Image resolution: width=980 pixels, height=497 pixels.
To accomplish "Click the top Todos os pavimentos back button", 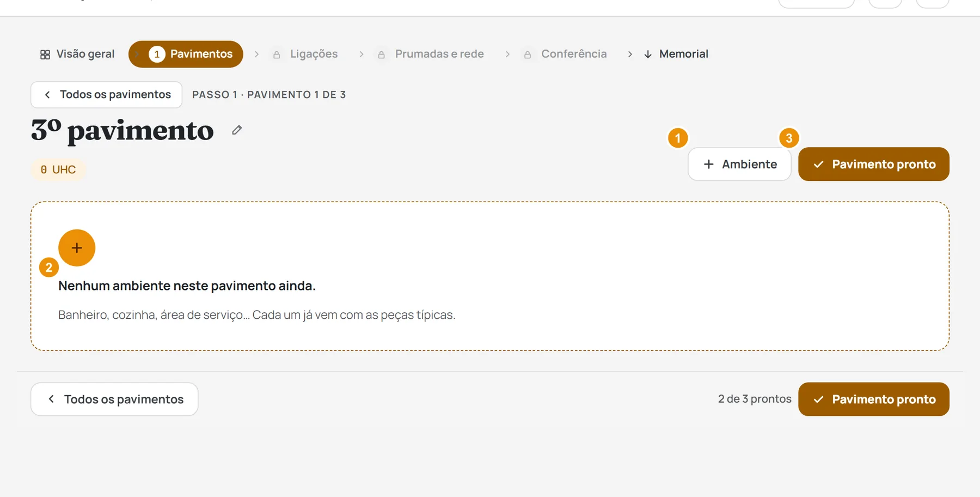I will (106, 95).
